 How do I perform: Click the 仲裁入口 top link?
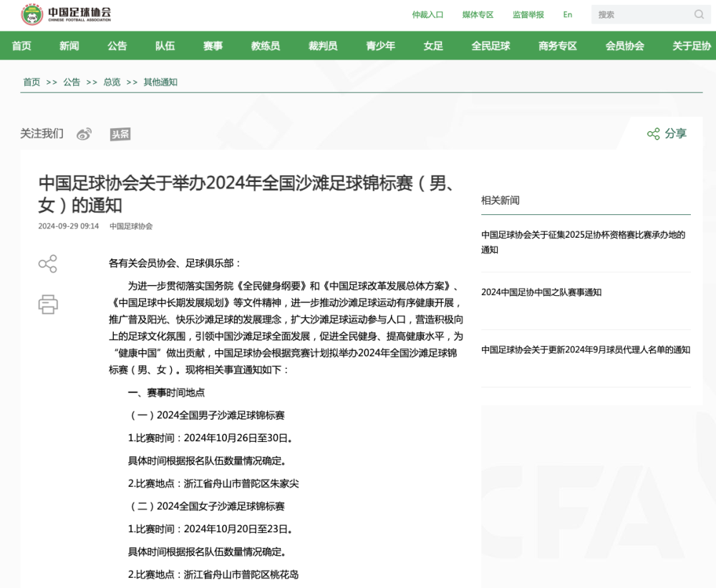pos(427,14)
